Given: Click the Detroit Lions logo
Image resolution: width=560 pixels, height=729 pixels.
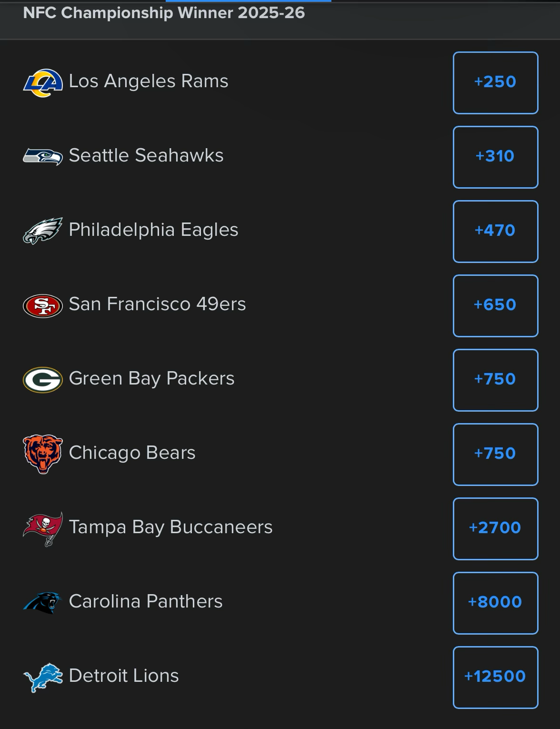Looking at the screenshot, I should pos(43,677).
